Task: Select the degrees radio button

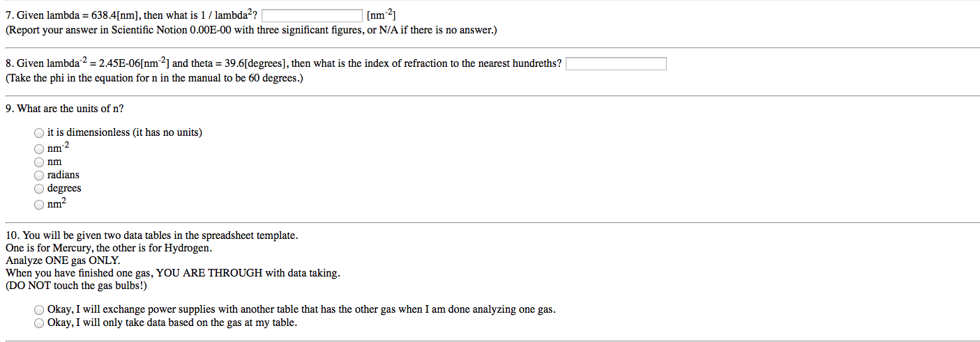Action: [39, 188]
